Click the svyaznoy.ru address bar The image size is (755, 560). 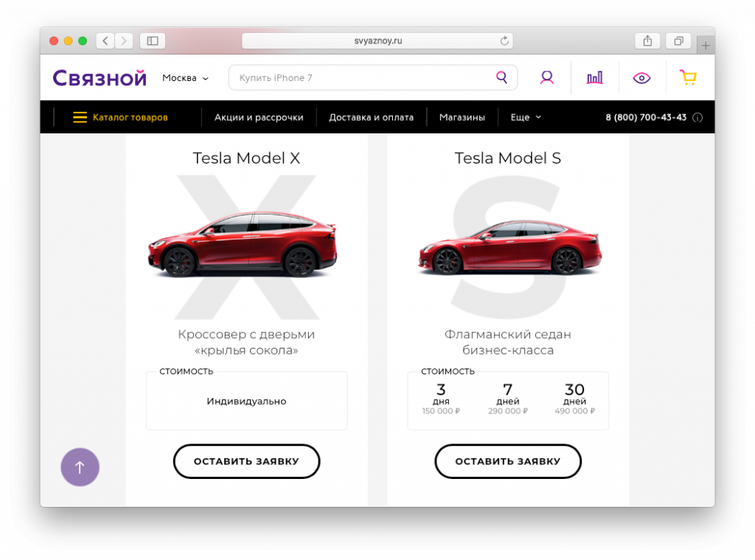pos(377,41)
